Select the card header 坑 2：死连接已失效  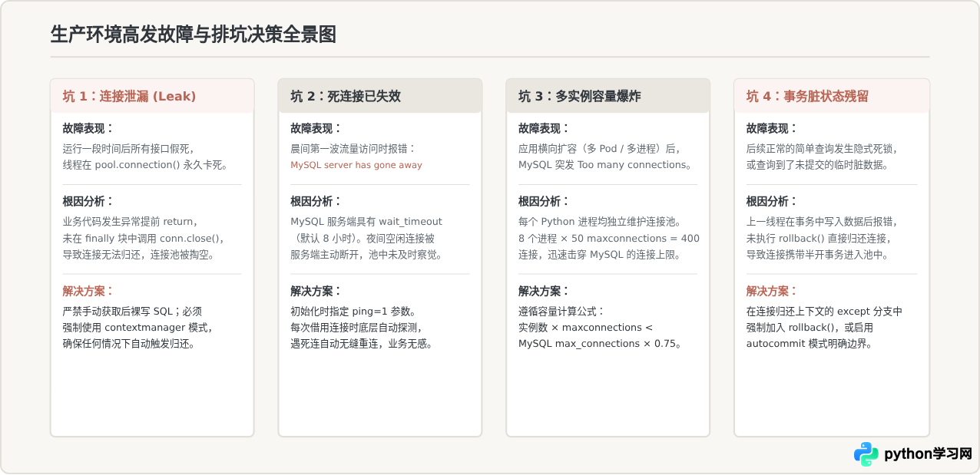(380, 96)
